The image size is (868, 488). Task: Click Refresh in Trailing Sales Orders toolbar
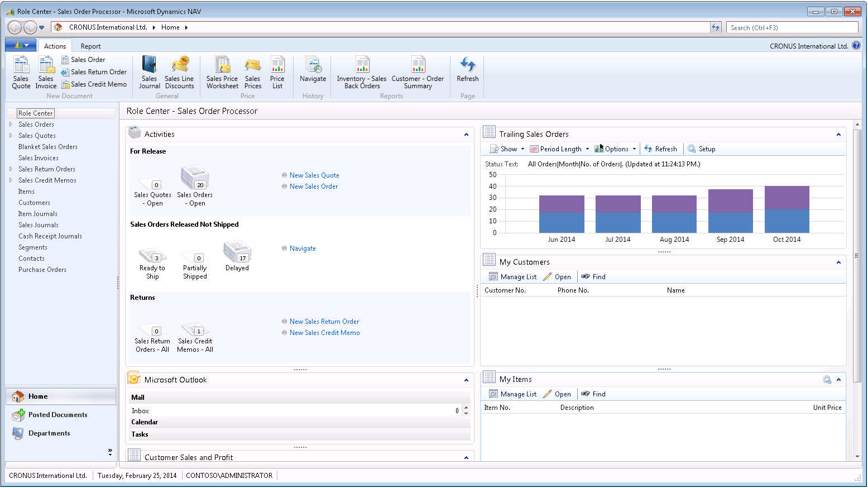click(x=660, y=149)
